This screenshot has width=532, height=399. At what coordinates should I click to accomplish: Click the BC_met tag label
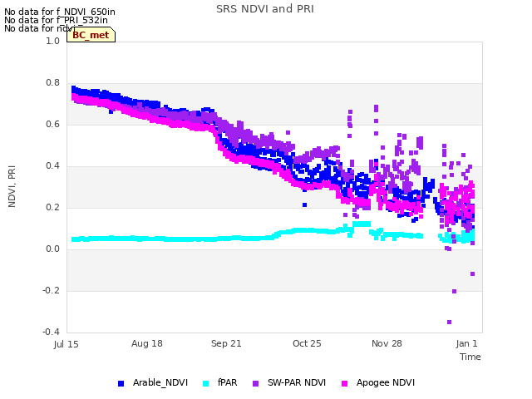(91, 35)
